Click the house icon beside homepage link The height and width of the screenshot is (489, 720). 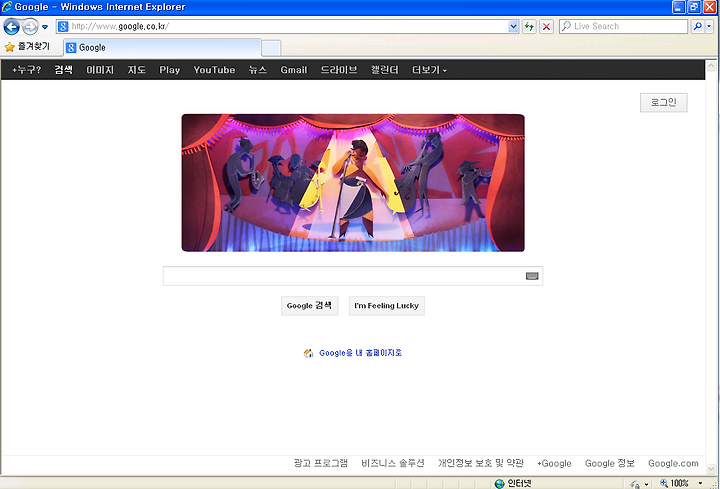pyautogui.click(x=308, y=353)
